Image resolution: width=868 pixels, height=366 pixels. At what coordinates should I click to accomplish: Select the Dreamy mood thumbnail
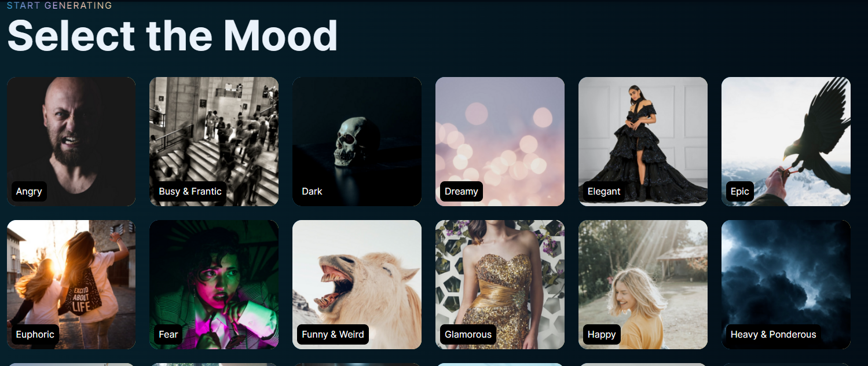[500, 141]
